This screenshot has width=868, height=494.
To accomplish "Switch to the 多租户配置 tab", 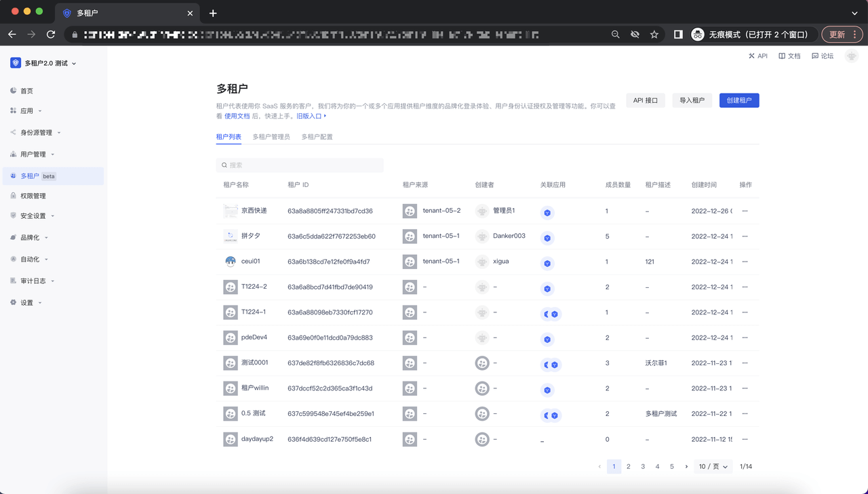I will pos(317,137).
